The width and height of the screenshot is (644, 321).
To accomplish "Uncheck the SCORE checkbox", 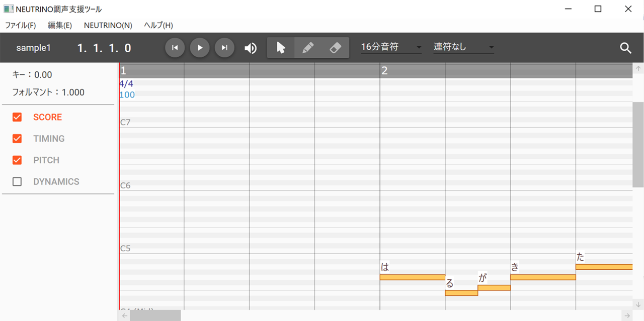I will [x=17, y=117].
